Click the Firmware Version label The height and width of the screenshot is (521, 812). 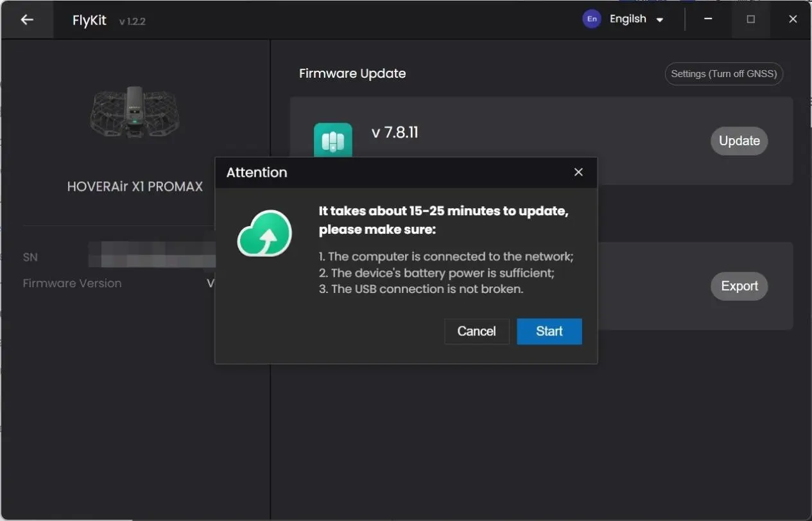point(72,283)
